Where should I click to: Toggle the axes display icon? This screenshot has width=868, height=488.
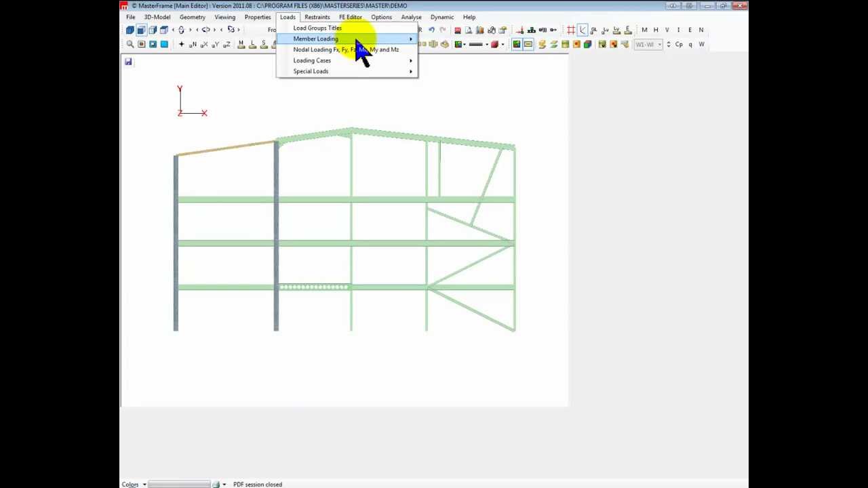[x=583, y=30]
